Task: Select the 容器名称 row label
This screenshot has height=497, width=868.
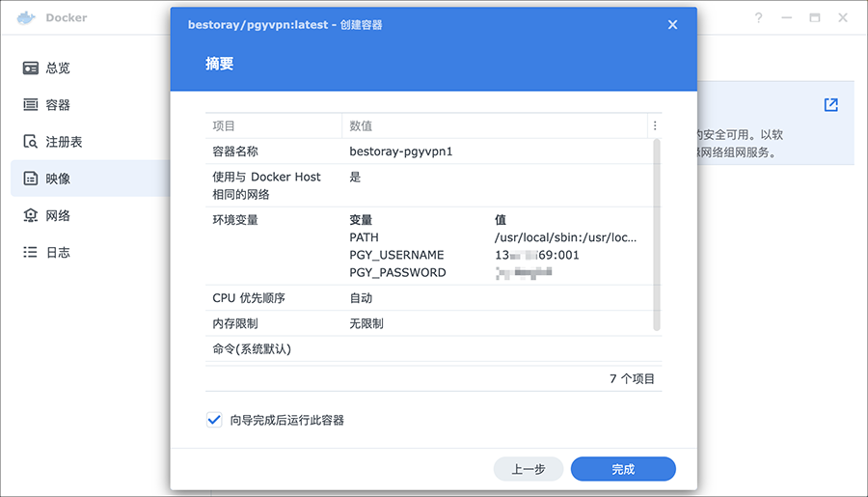Action: click(x=235, y=152)
